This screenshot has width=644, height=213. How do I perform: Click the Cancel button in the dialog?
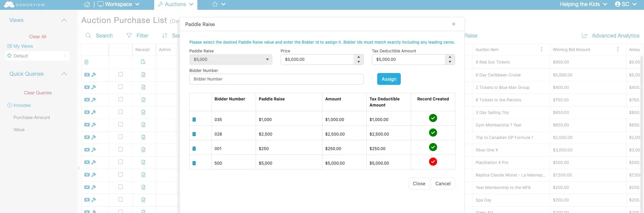[443, 184]
